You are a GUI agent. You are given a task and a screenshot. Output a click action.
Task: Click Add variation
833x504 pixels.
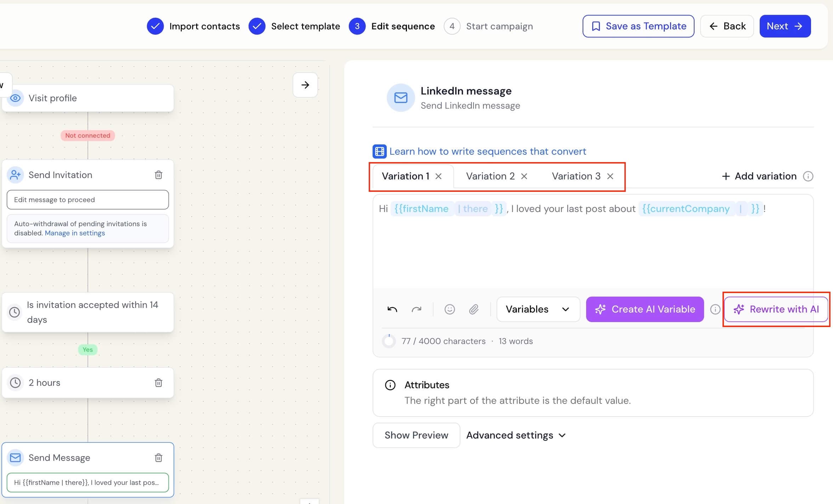759,176
